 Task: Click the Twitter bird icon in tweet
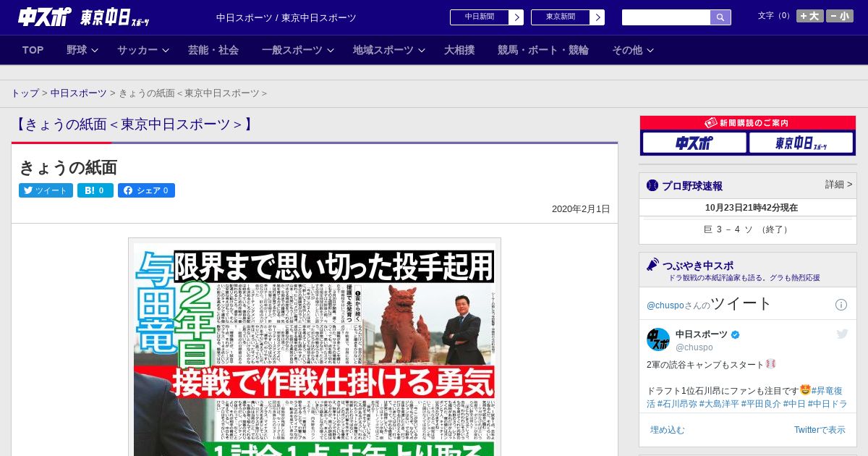pyautogui.click(x=842, y=334)
